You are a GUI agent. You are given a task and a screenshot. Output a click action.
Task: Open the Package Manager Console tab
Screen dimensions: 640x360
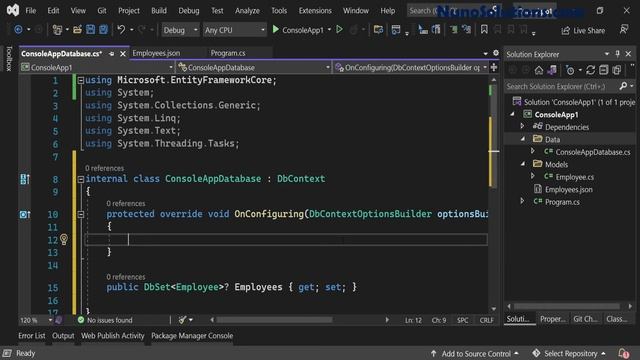coord(192,336)
